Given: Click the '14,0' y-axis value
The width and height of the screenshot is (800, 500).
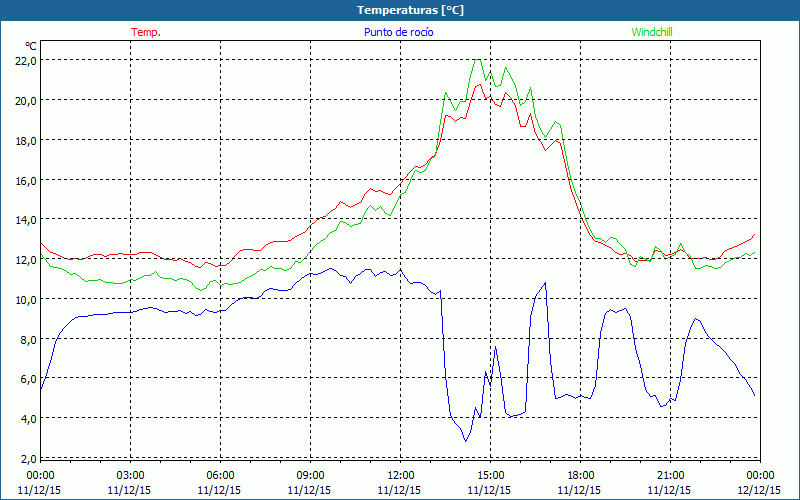Looking at the screenshot, I should (26, 220).
